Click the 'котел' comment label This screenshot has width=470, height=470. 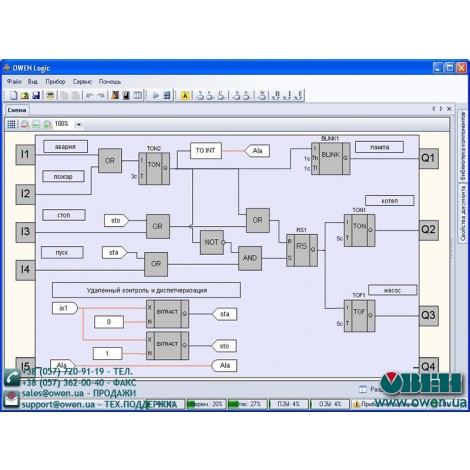tap(390, 201)
